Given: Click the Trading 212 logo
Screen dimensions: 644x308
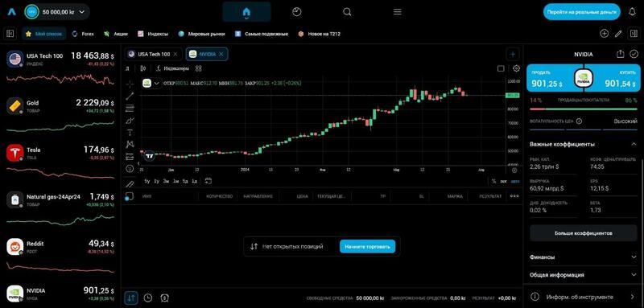Looking at the screenshot, I should pos(11,12).
